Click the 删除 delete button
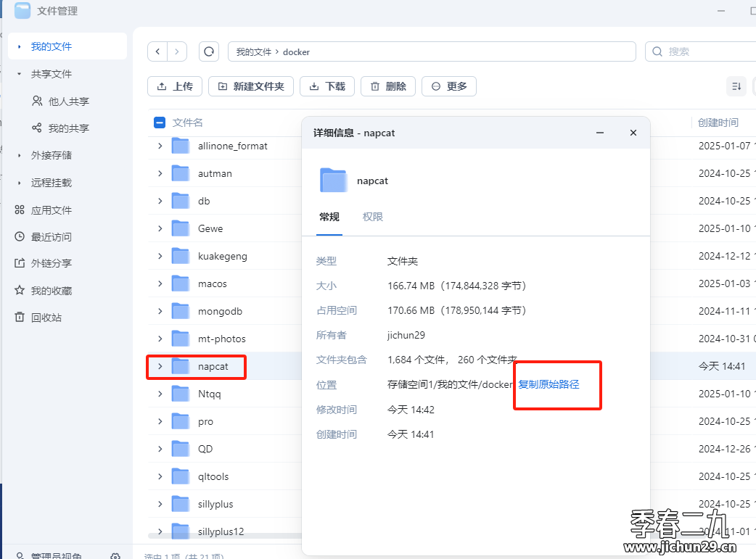Screen dimensions: 756x559 pyautogui.click(x=388, y=86)
